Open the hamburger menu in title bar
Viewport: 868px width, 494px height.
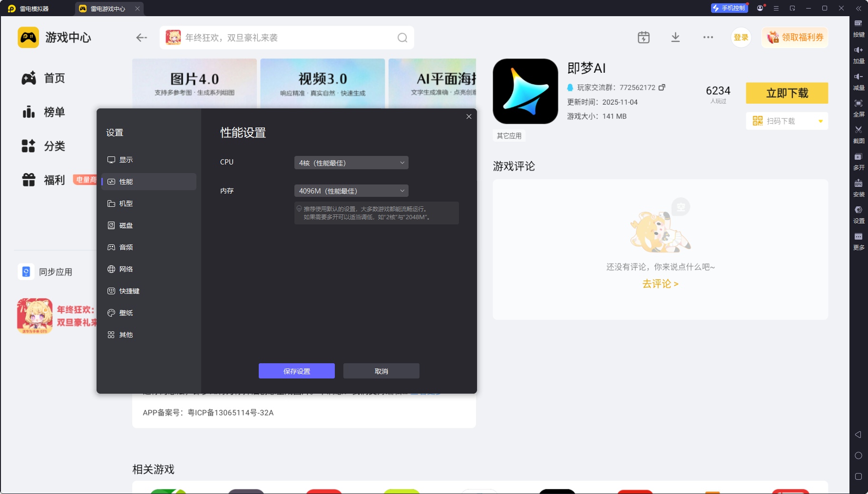click(776, 8)
